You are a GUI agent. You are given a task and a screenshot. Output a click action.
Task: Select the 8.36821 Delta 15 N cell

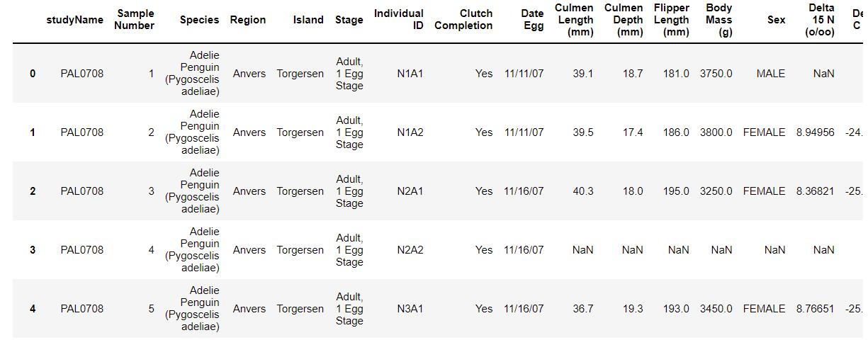coord(815,191)
